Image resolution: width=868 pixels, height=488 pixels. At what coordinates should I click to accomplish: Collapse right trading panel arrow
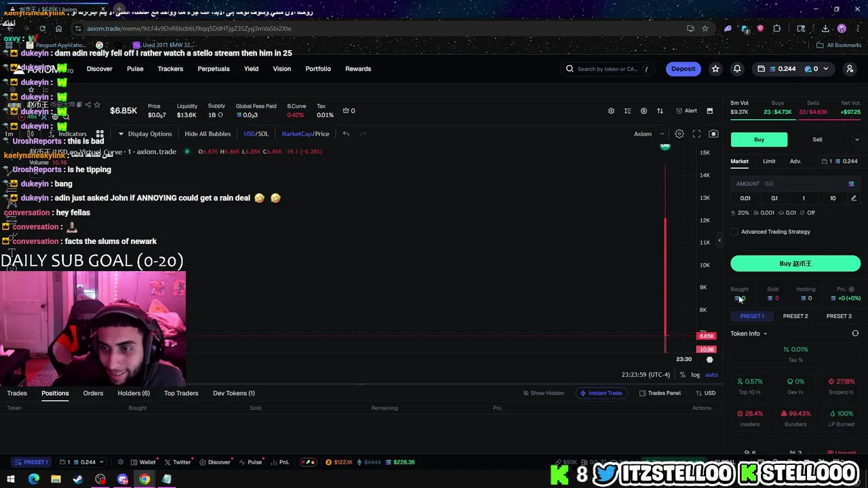point(719,241)
